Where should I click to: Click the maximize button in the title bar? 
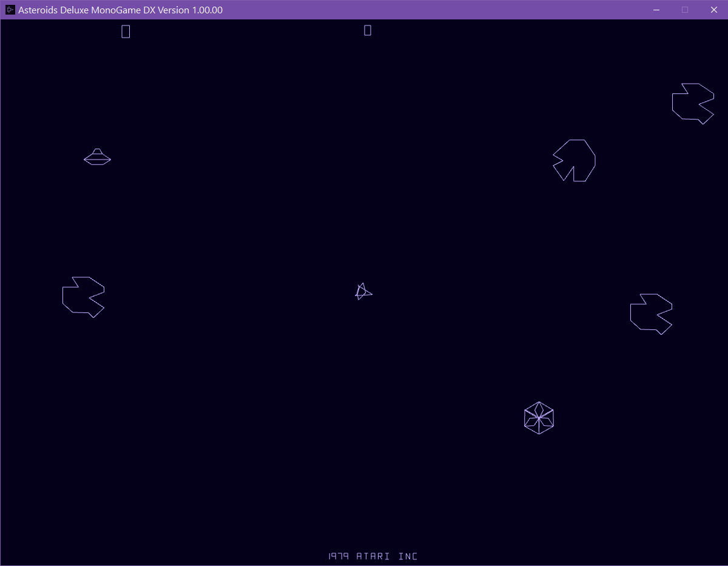point(684,10)
